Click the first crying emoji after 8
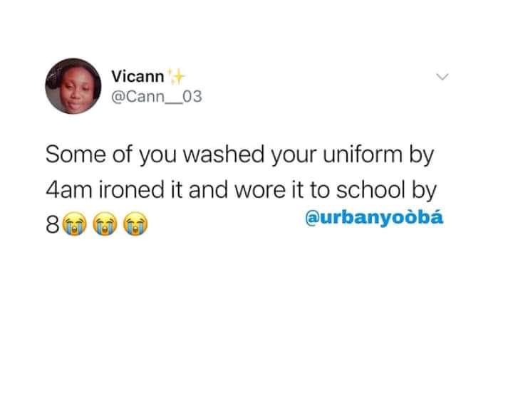 [x=75, y=224]
